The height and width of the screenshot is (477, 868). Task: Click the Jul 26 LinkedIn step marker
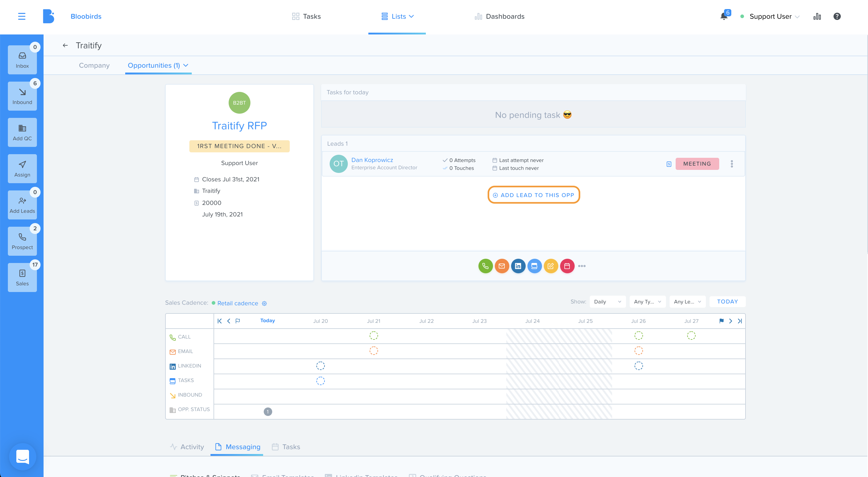point(638,366)
